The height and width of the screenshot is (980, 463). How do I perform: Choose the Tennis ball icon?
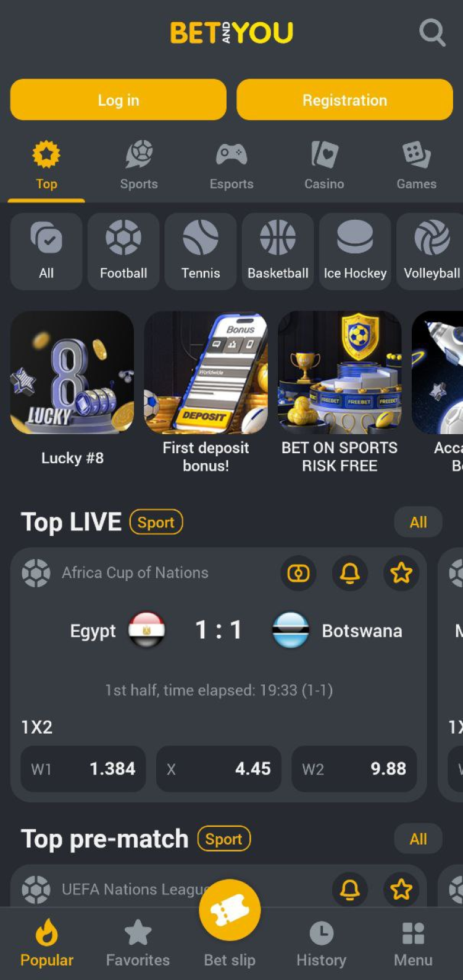click(201, 238)
